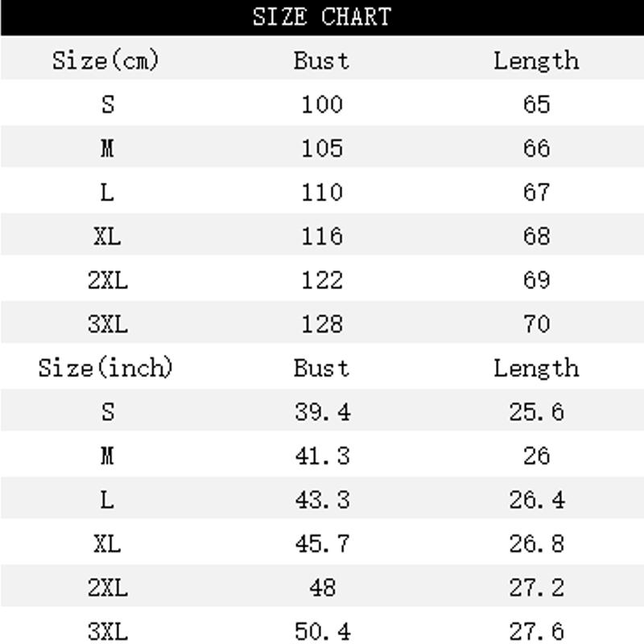Click the 45.7 bust measurement

[x=321, y=544]
